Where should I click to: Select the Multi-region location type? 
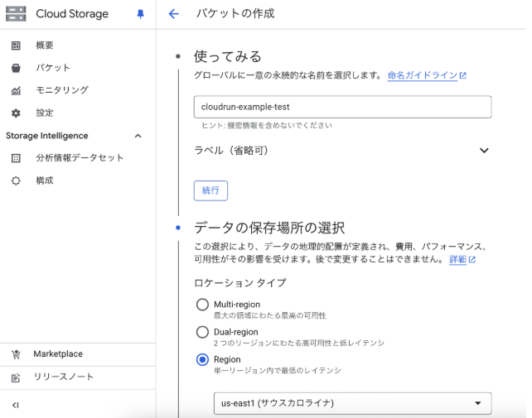pyautogui.click(x=202, y=305)
